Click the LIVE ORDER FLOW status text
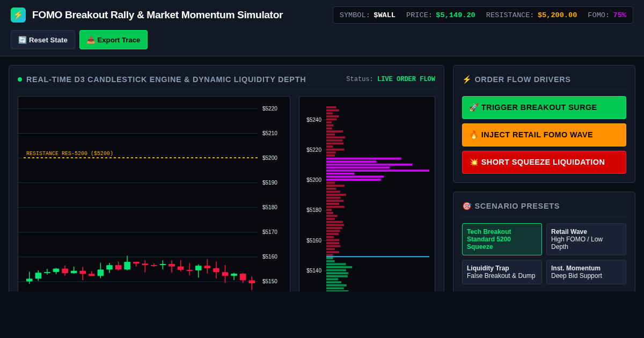This screenshot has height=338, width=644. coord(406,79)
